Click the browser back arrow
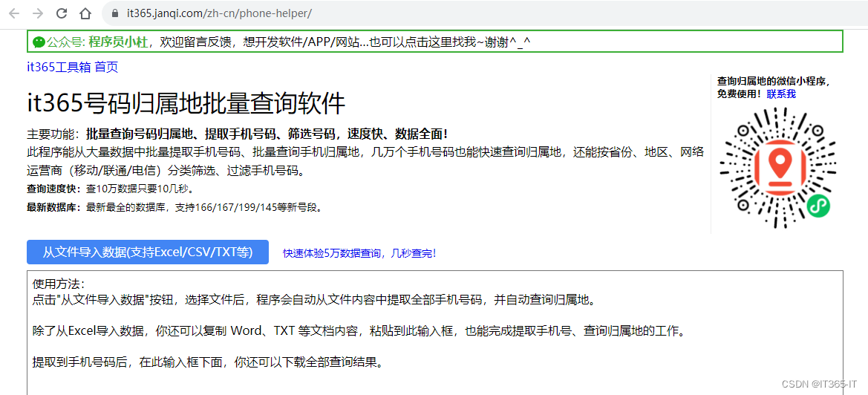This screenshot has height=395, width=868. click(14, 13)
